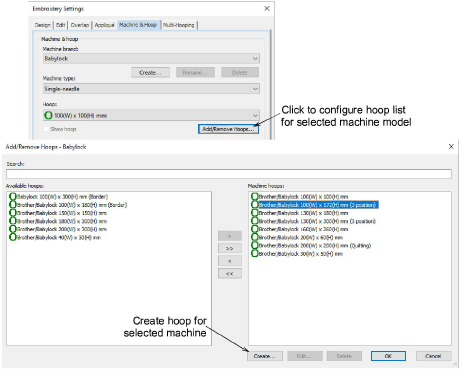Image resolution: width=467 pixels, height=372 pixels.
Task: Click the > move-right button
Action: click(230, 236)
